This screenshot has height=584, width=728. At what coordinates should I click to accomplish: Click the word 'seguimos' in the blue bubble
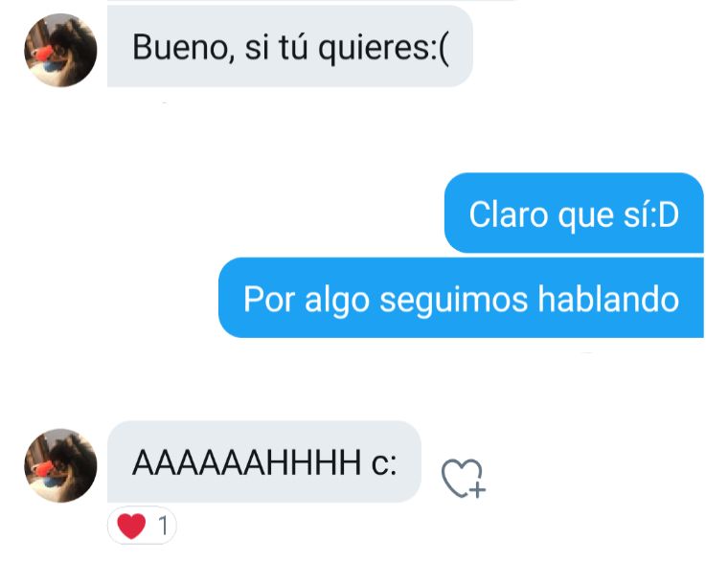coord(454,301)
